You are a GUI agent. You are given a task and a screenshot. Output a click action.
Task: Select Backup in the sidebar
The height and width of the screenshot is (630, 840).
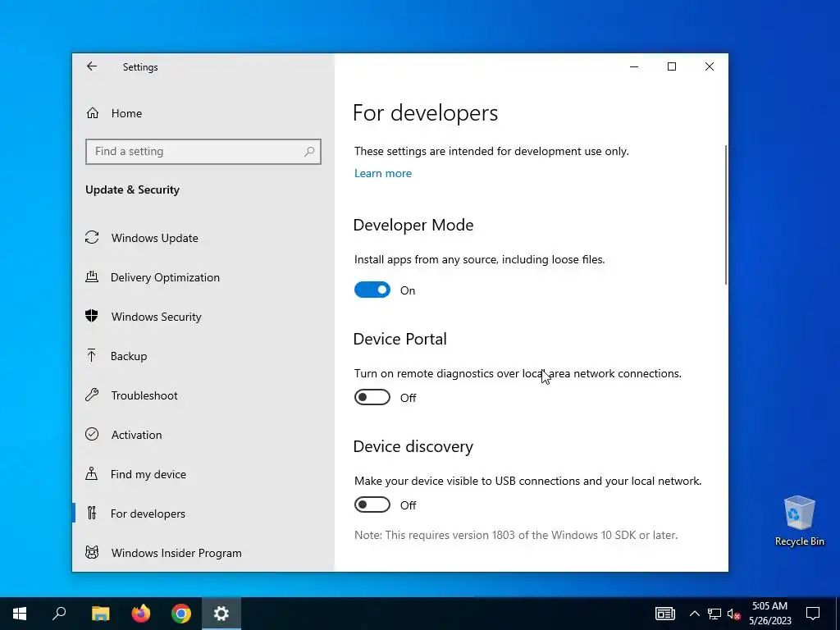tap(203, 356)
